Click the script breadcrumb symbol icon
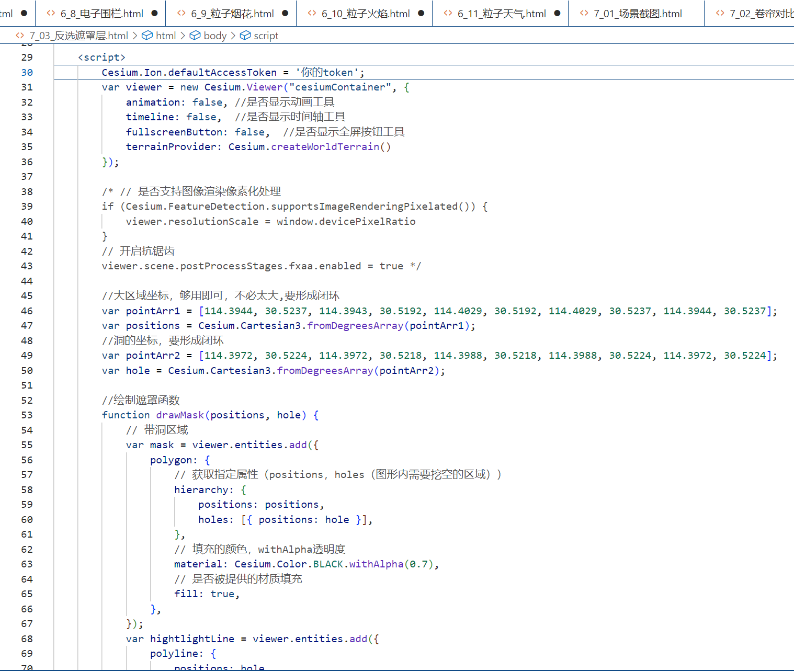The width and height of the screenshot is (794, 672). coord(245,36)
